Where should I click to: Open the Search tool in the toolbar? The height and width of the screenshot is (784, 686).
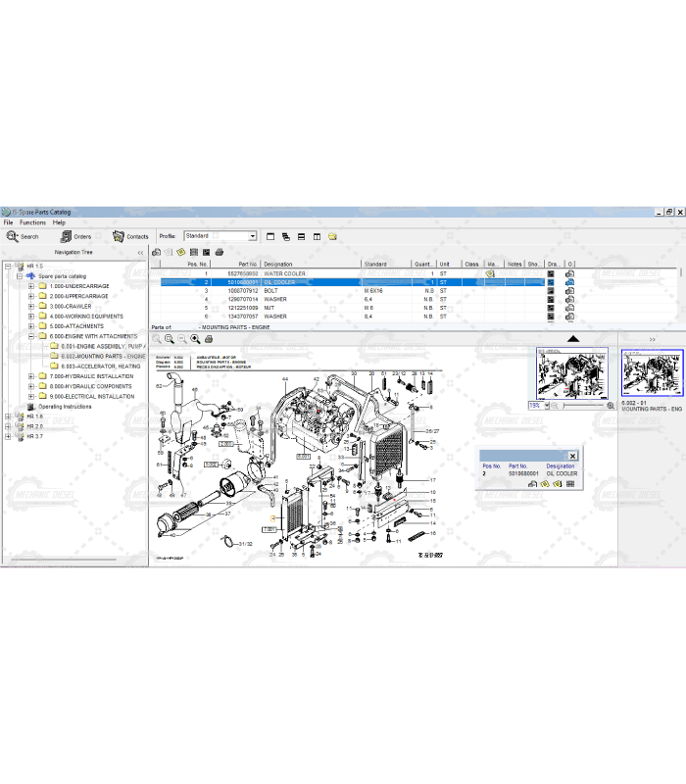click(22, 236)
